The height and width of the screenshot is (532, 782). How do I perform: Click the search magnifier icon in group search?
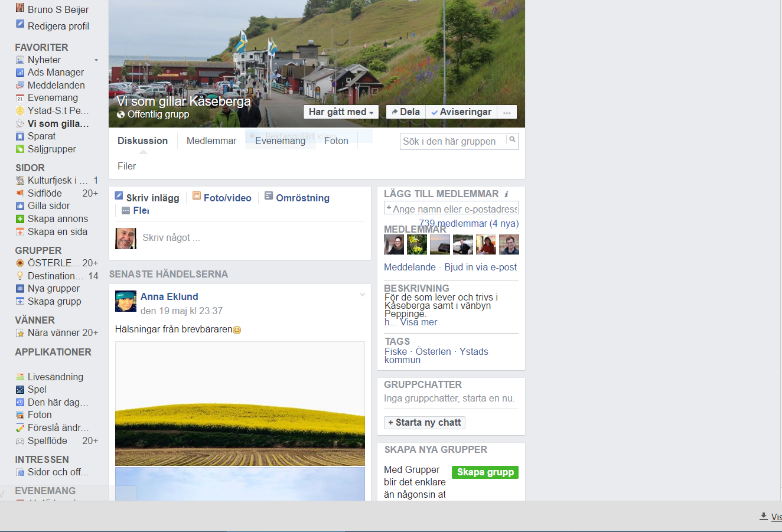click(512, 140)
